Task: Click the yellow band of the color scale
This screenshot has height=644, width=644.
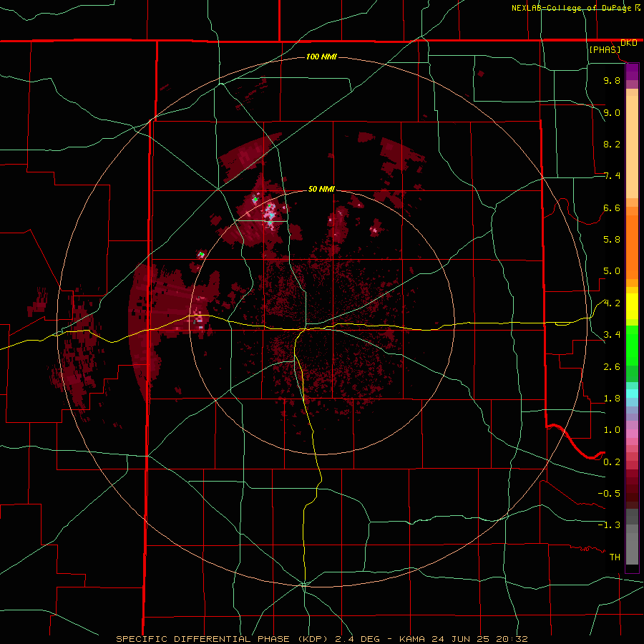Action: coord(632,306)
